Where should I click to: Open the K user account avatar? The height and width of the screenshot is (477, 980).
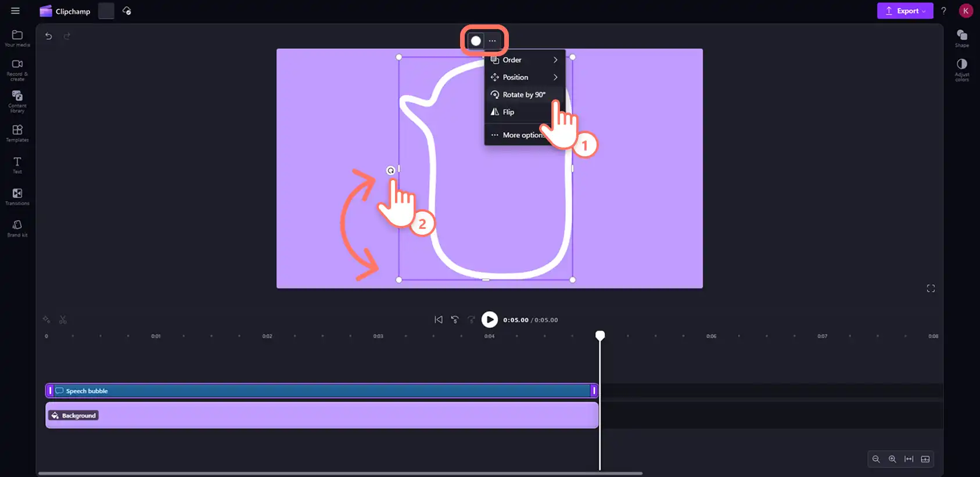coord(965,11)
